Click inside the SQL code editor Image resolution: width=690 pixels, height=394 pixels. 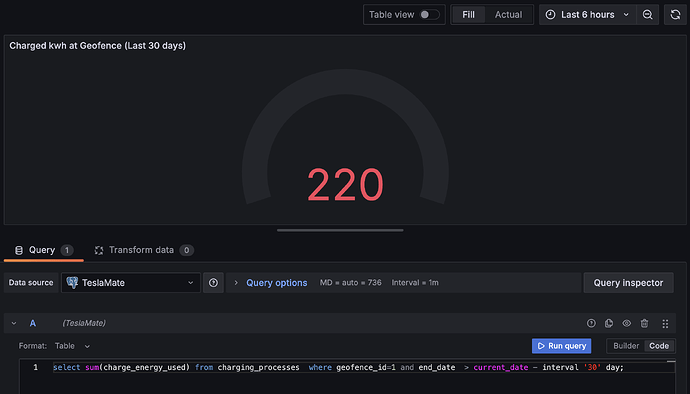(x=346, y=377)
